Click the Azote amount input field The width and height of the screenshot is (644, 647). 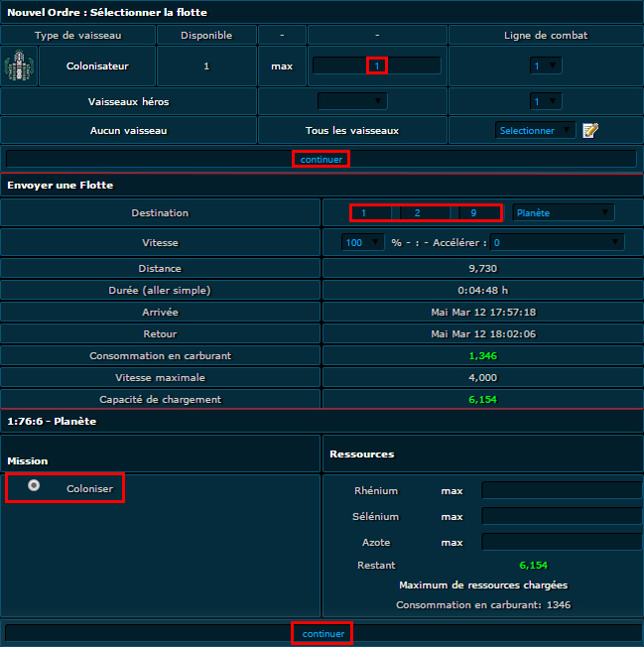pyautogui.click(x=561, y=542)
